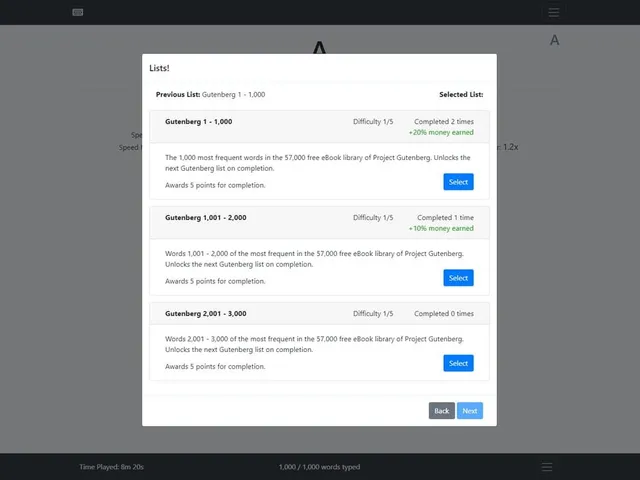640x480 pixels.
Task: Click the Gutenberg 1 - 1,000 header
Action: [198, 122]
